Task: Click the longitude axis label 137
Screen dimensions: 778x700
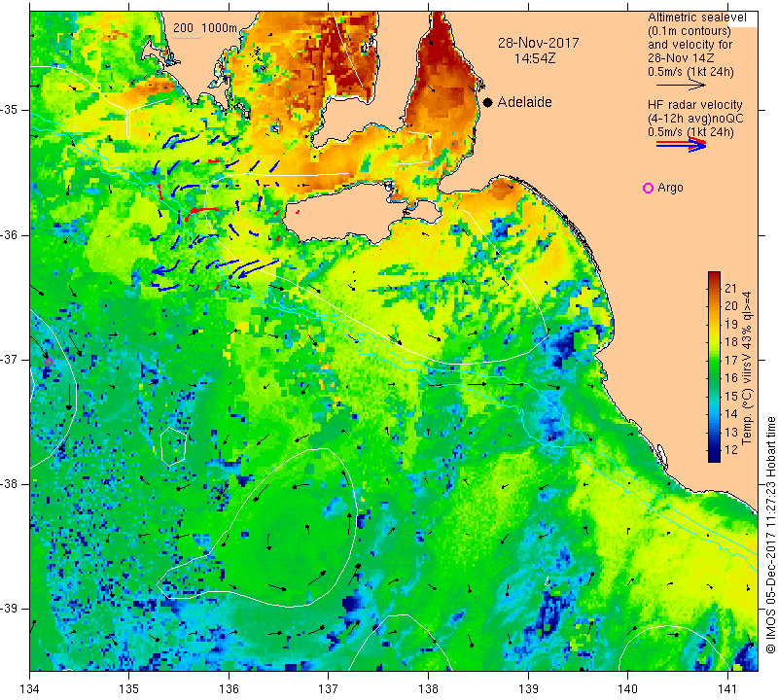Action: (x=329, y=689)
